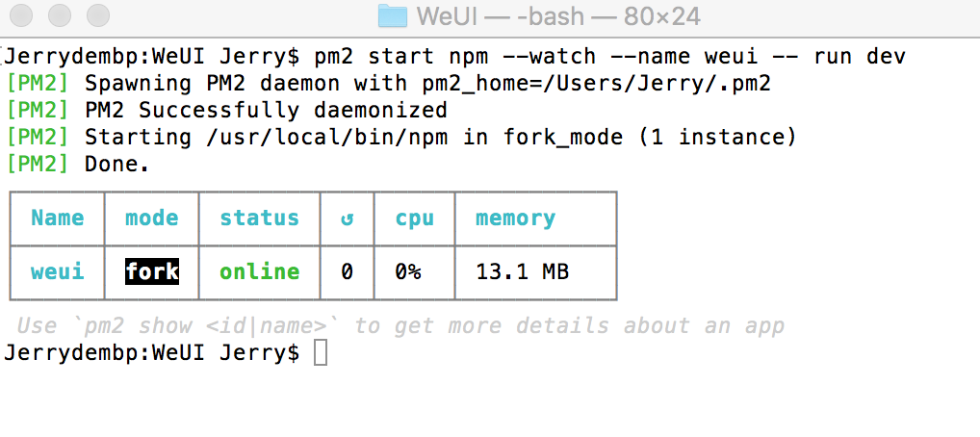
Task: Click the '0%' cpu value
Action: (x=408, y=272)
